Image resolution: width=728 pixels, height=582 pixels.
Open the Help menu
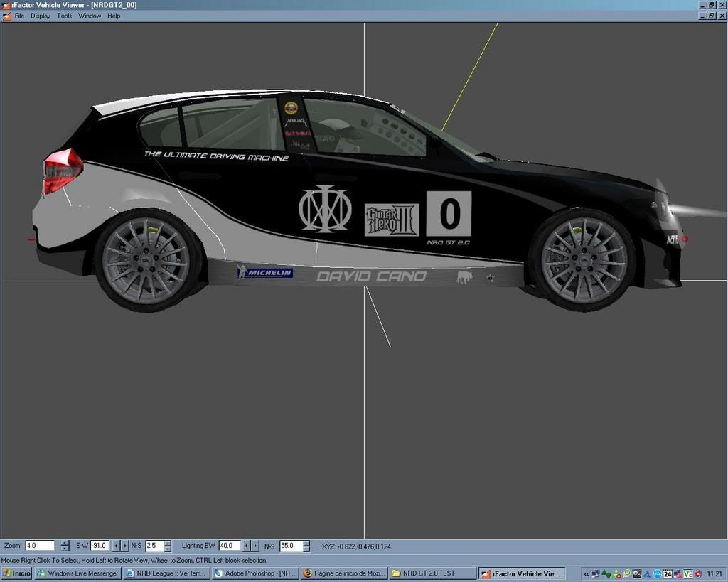pos(114,16)
